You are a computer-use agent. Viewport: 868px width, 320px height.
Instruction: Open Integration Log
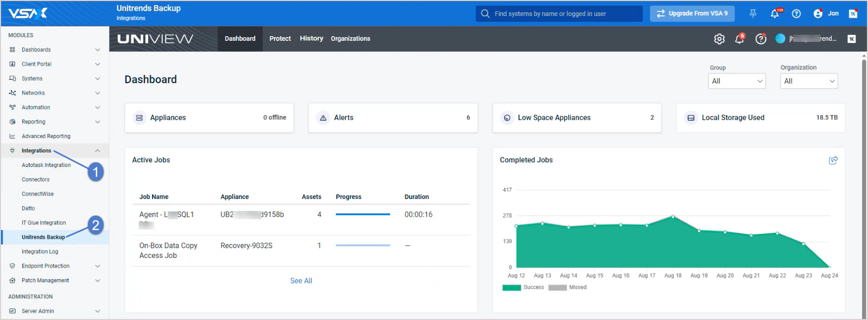tap(40, 252)
